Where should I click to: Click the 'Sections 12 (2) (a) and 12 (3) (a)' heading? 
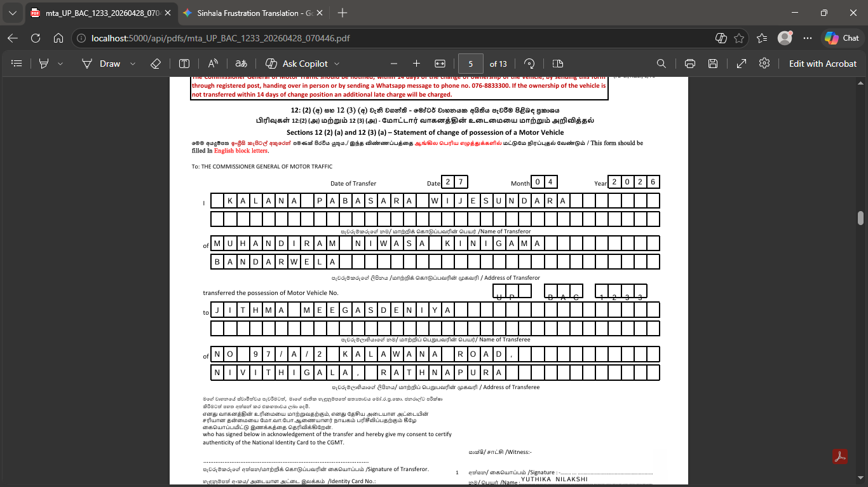point(425,132)
